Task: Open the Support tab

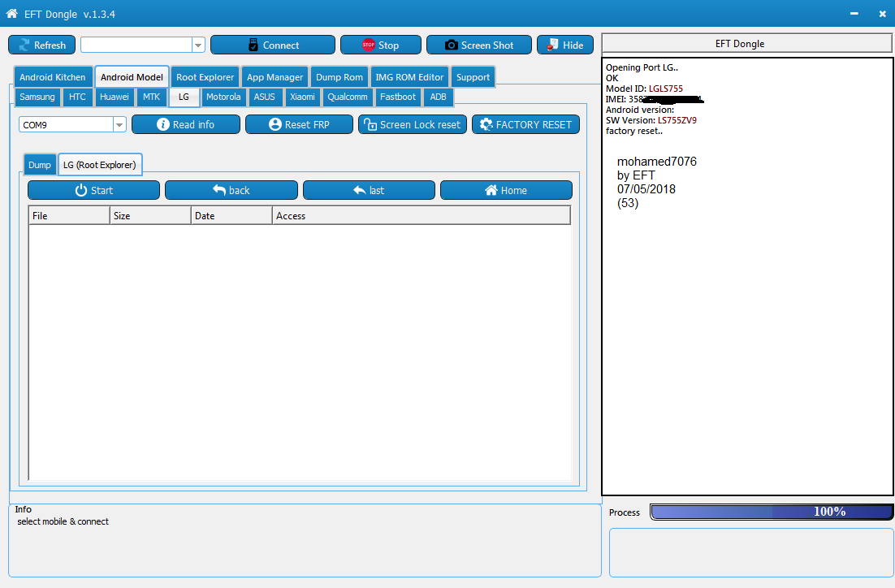Action: 473,77
